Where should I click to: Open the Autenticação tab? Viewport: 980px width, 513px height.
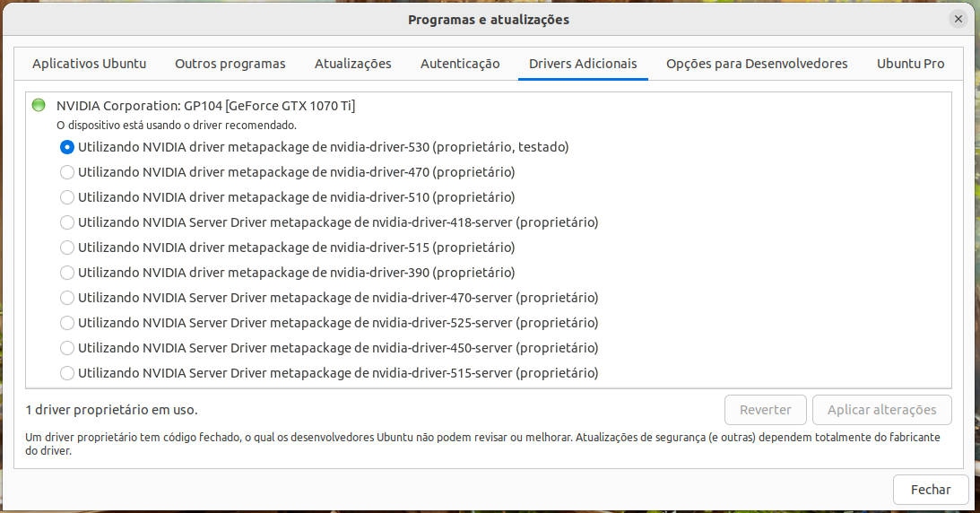pyautogui.click(x=460, y=64)
